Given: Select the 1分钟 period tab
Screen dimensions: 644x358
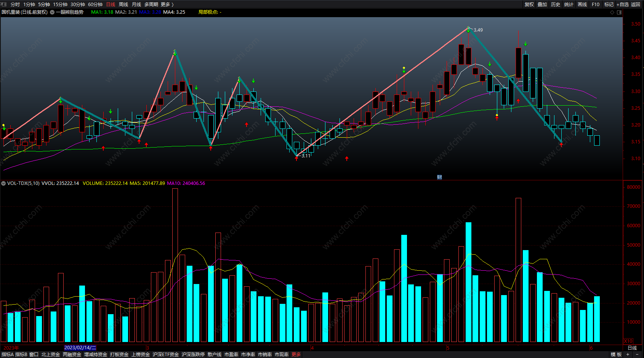Looking at the screenshot, I should coord(29,5).
